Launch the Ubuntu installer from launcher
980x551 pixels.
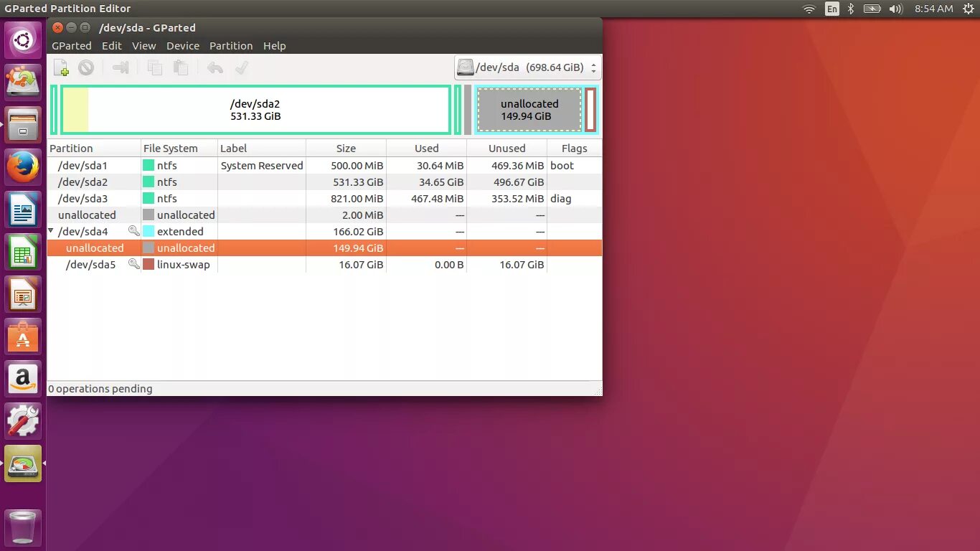[24, 81]
